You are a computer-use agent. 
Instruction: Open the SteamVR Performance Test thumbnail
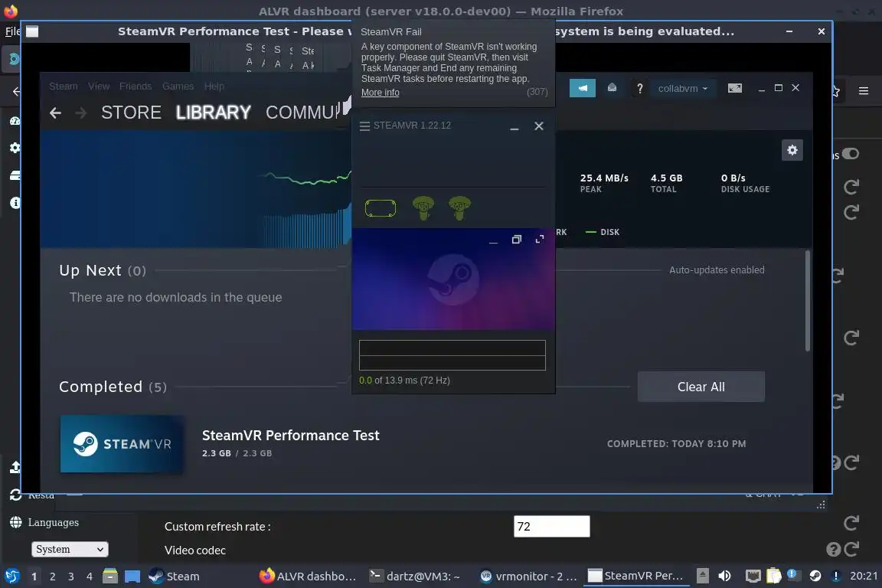coord(122,444)
